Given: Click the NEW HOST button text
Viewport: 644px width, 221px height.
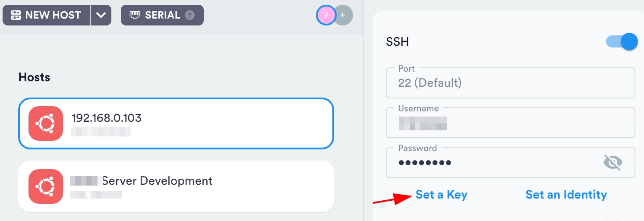Looking at the screenshot, I should [x=53, y=15].
